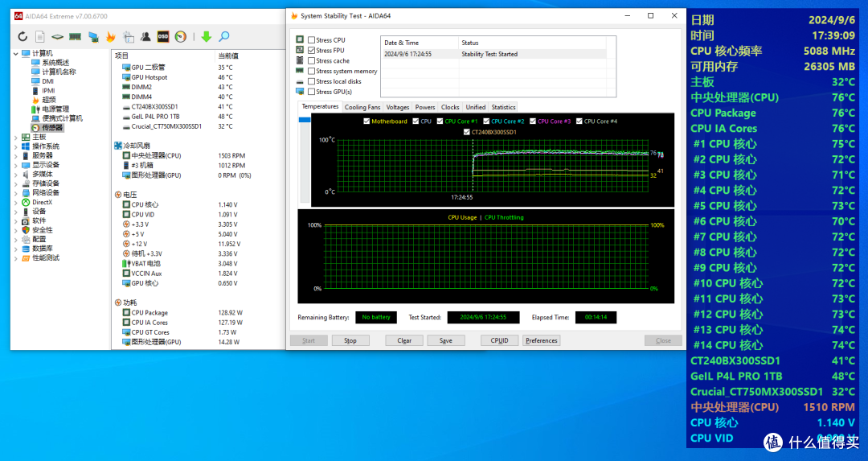Switch to the Clocks tab
The height and width of the screenshot is (461, 868).
point(450,108)
